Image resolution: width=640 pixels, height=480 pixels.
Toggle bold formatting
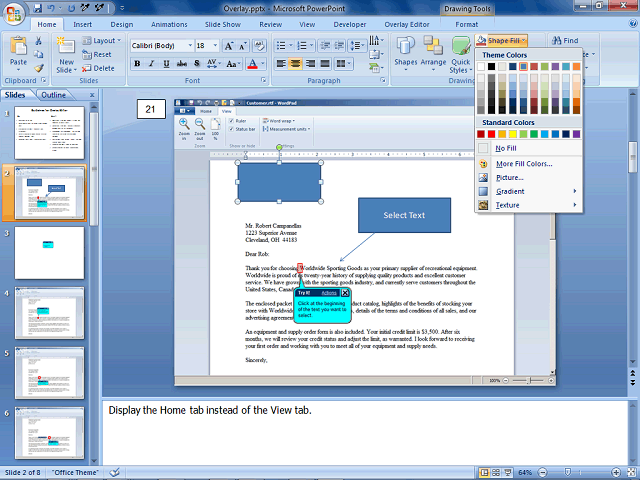pos(137,64)
